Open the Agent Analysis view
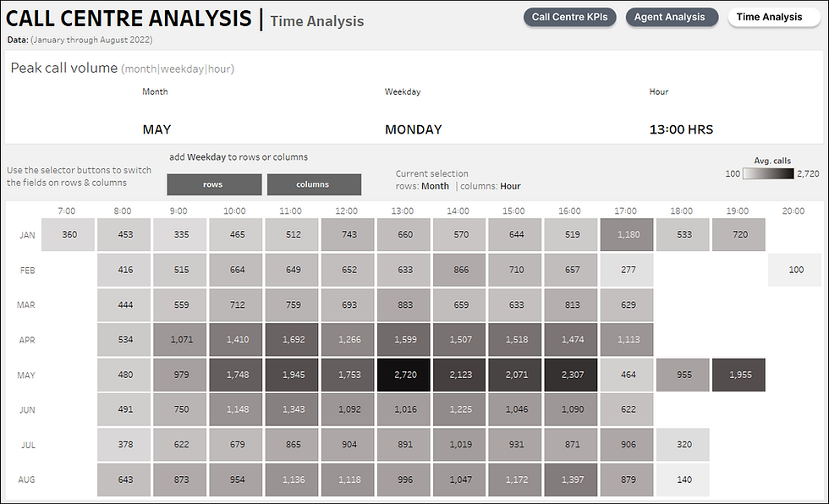This screenshot has height=504, width=829. point(672,16)
